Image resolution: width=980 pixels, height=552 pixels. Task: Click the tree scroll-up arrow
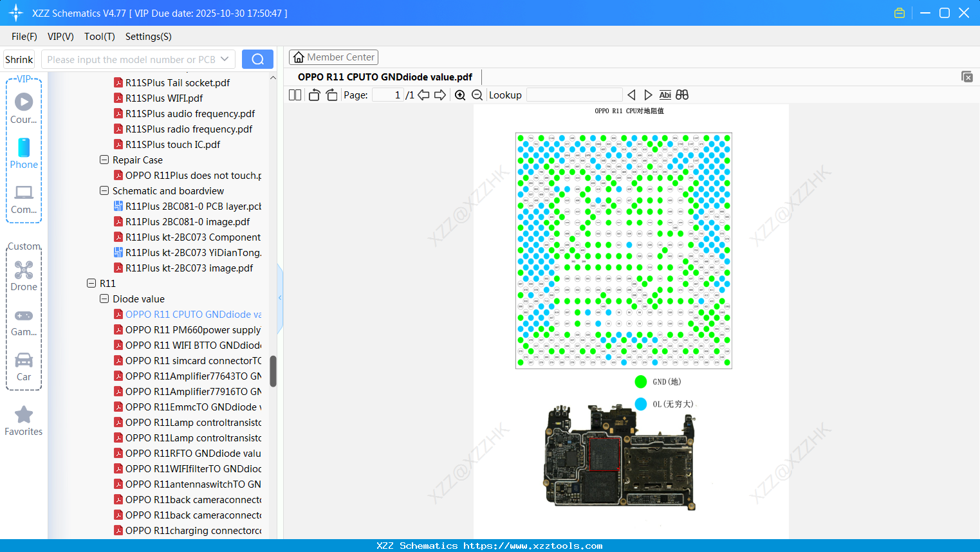click(x=273, y=78)
